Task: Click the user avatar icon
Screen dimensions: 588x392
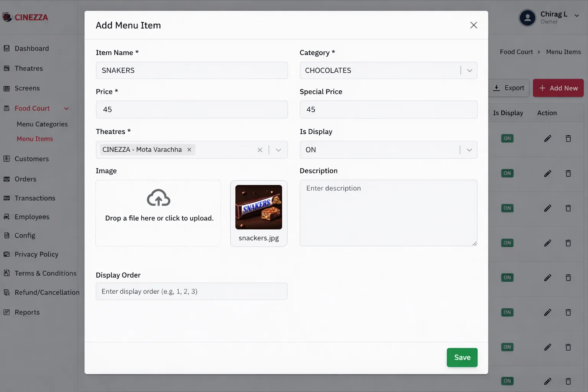Action: click(x=528, y=18)
